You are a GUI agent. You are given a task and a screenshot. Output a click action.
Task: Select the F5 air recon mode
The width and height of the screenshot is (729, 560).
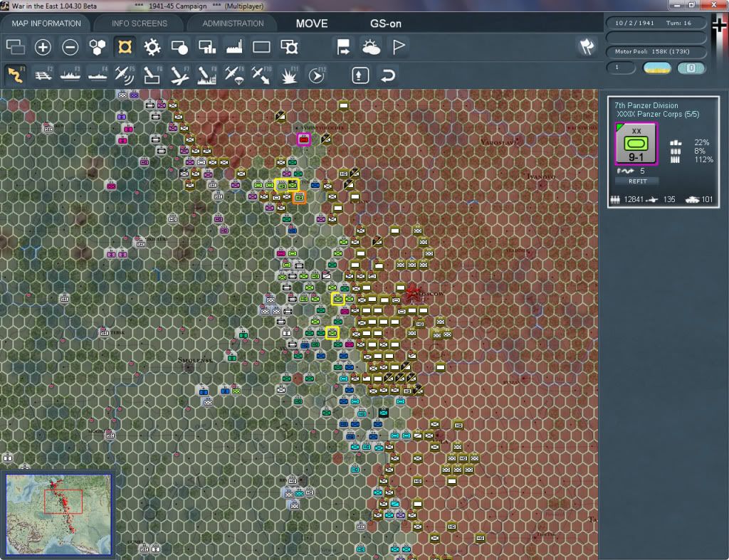coord(125,75)
